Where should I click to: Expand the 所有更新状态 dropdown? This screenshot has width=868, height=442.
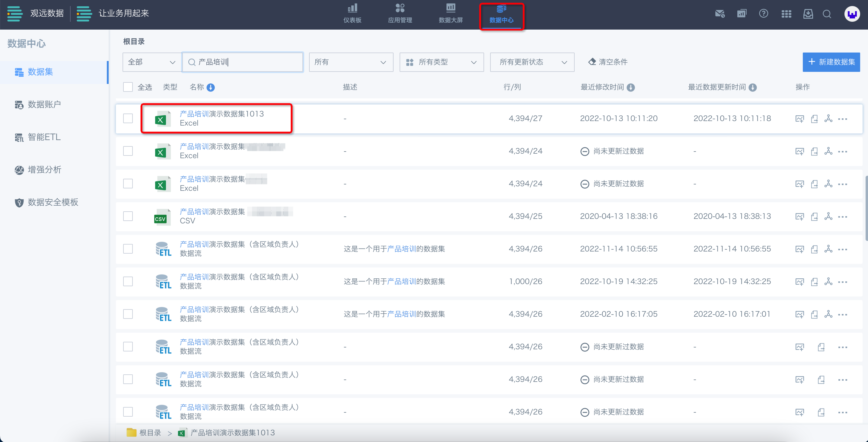click(x=532, y=62)
